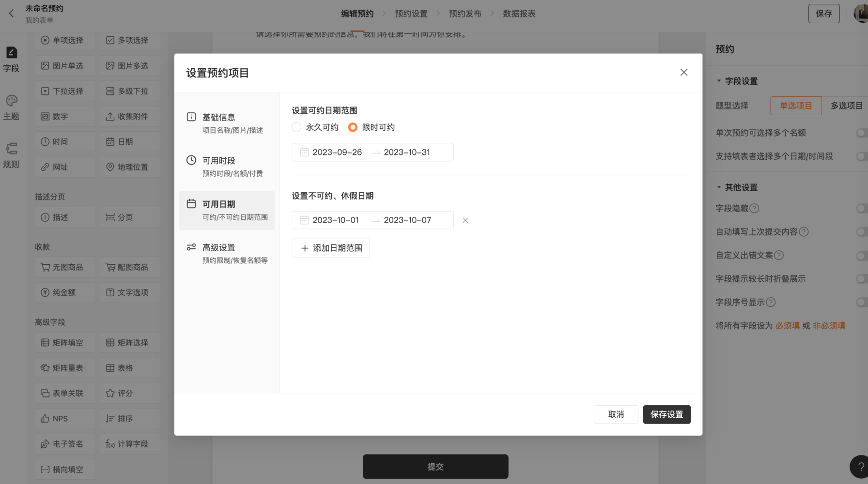The height and width of the screenshot is (484, 868).
Task: Add a 无图商品 payment field
Action: pyautogui.click(x=65, y=267)
